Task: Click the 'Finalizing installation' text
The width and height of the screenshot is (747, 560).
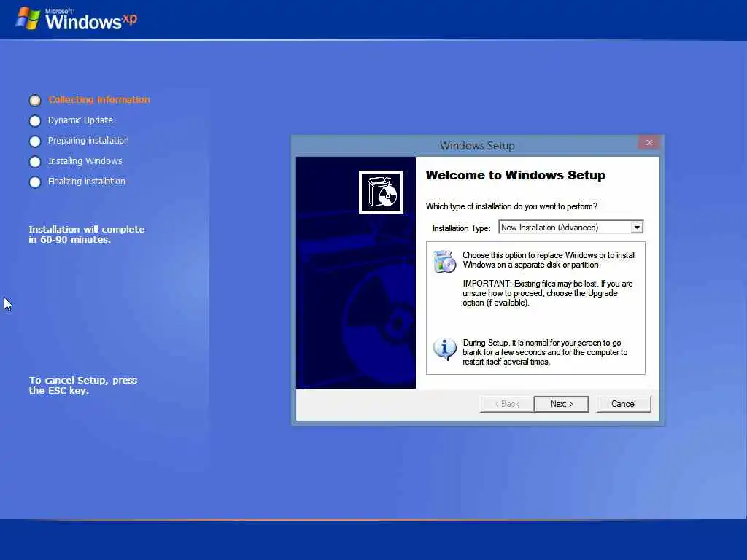Action: tap(86, 182)
